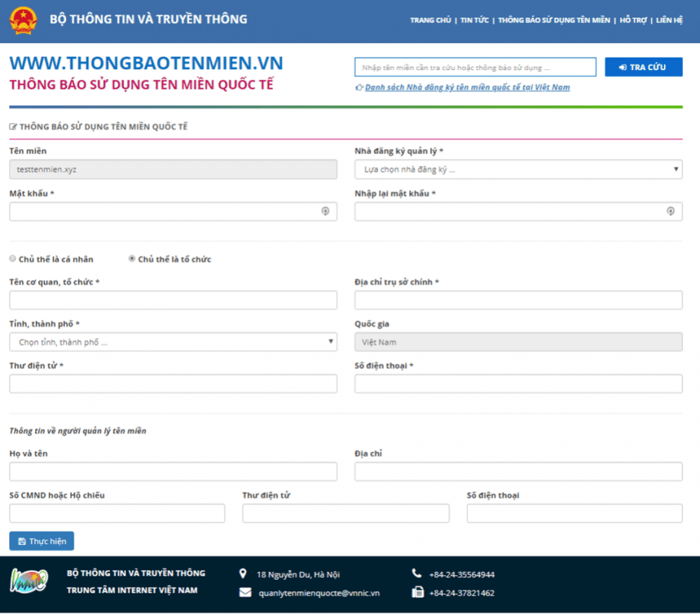Select the Chủ thể là tổ chức option

coord(131,258)
